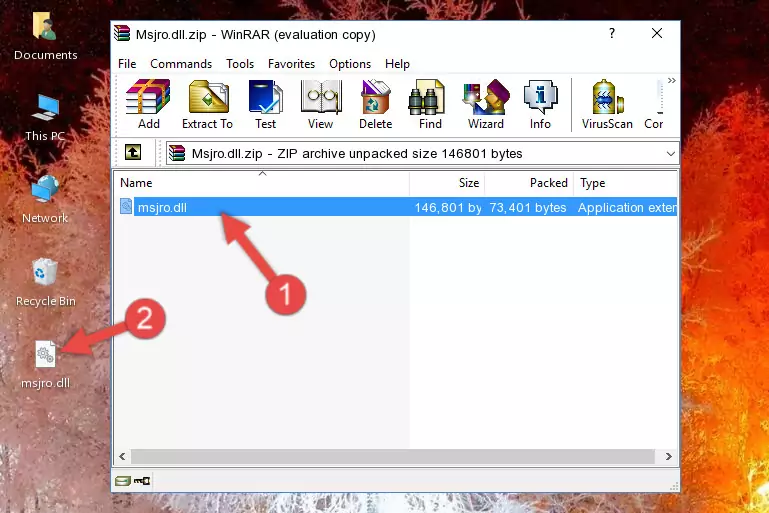The width and height of the screenshot is (769, 513).
Task: Launch the Wizard tool
Action: 486,104
